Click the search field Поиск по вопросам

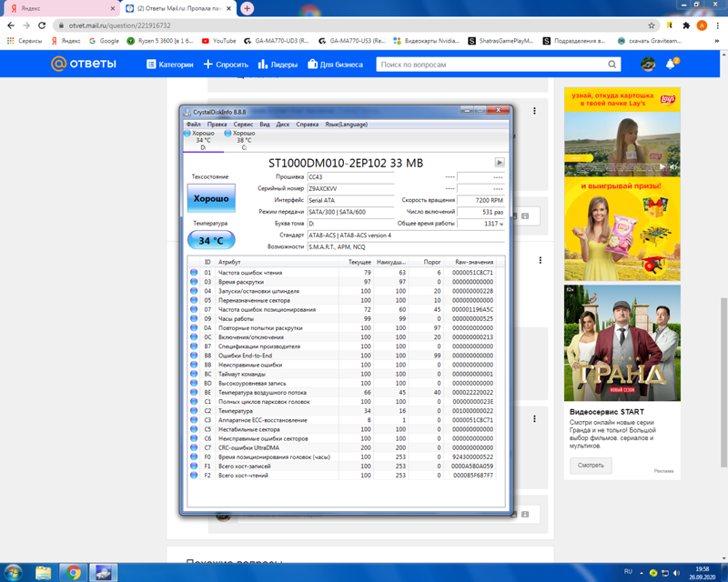[x=490, y=65]
